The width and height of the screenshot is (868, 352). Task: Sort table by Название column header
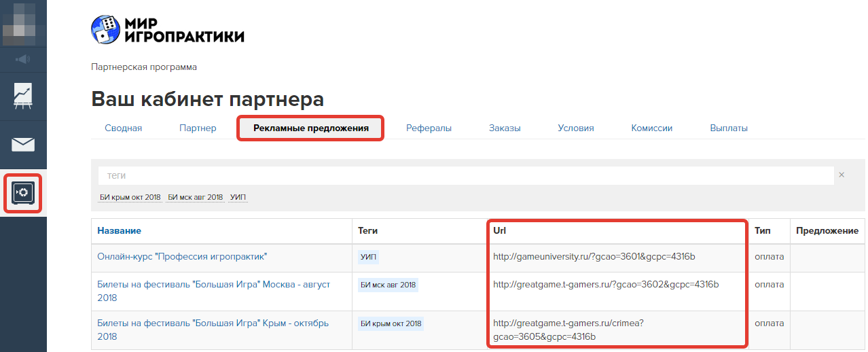tap(119, 230)
